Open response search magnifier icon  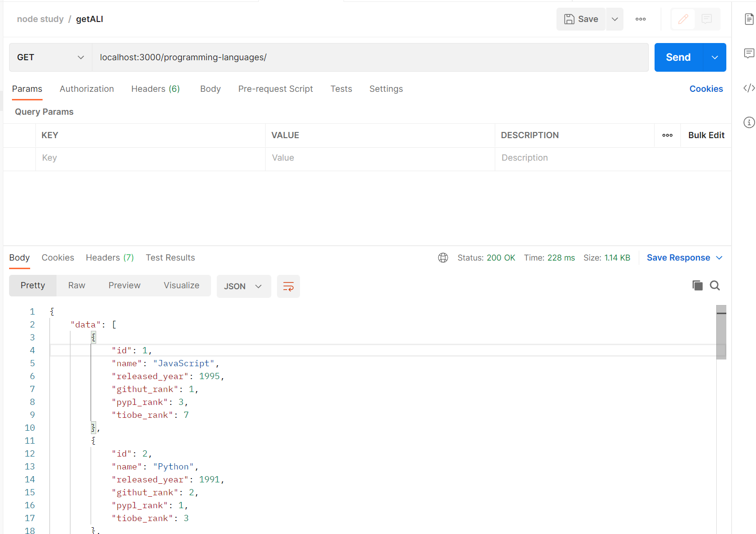[715, 285]
